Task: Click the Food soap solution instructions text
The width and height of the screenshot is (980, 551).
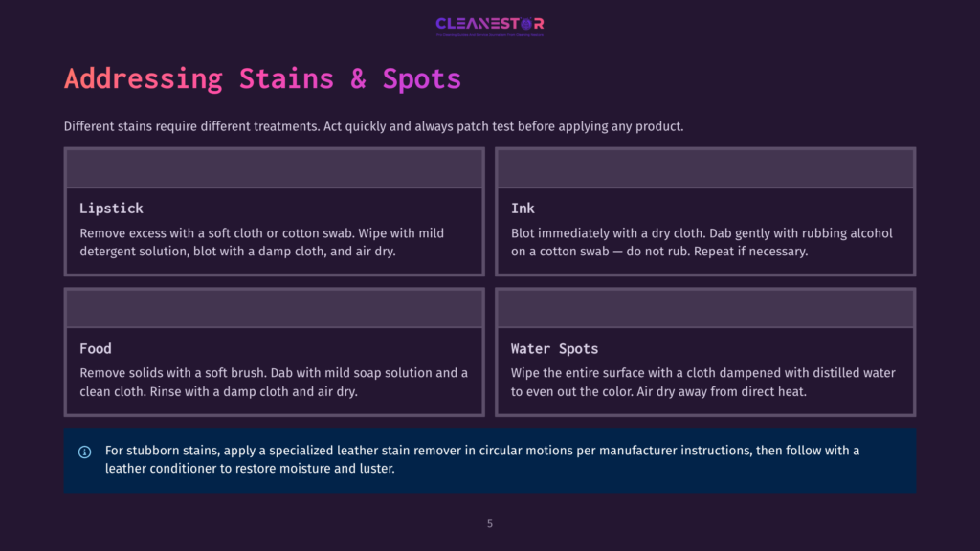Action: (x=273, y=383)
